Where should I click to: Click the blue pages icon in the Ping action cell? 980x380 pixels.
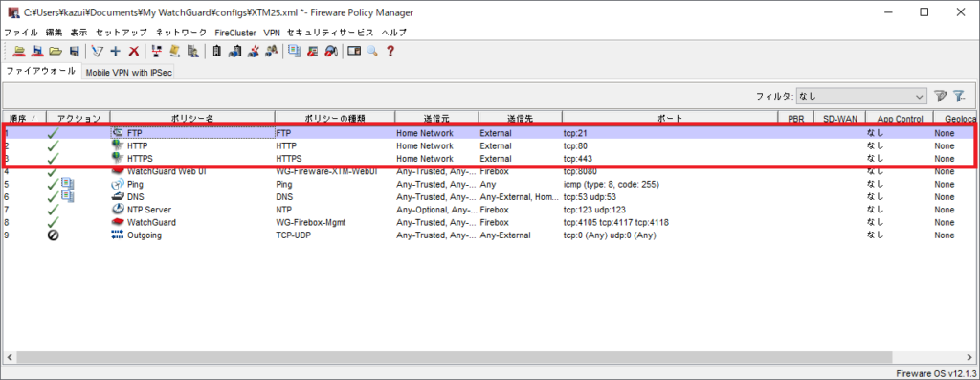[x=68, y=185]
